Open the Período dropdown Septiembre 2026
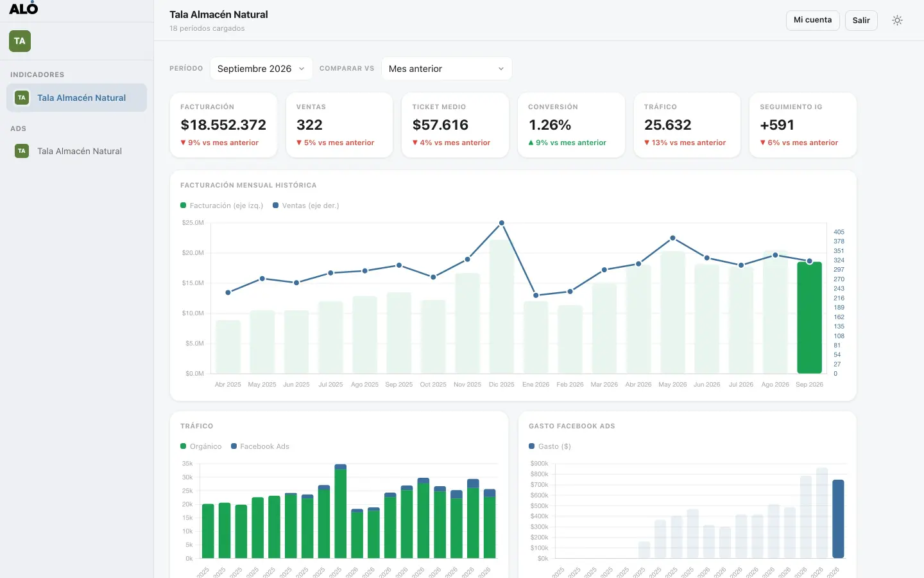 [261, 69]
